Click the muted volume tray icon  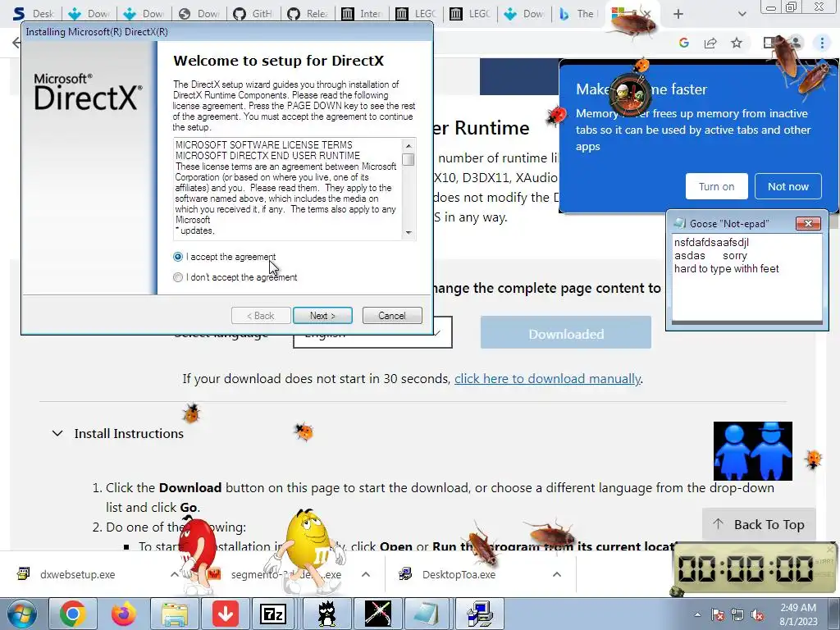757,614
